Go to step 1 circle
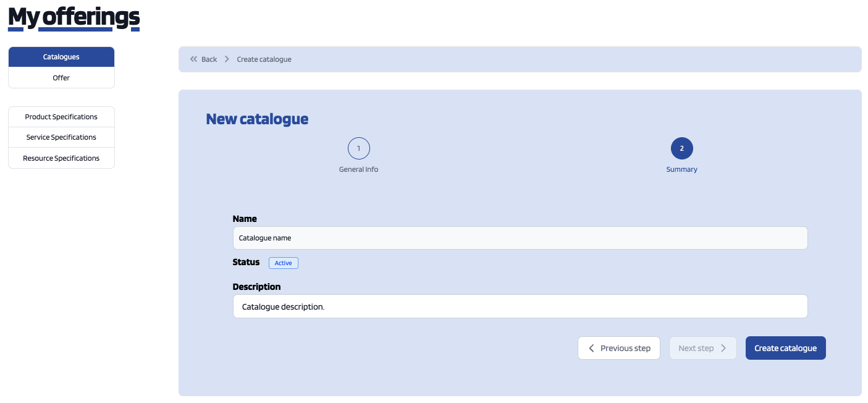 358,148
